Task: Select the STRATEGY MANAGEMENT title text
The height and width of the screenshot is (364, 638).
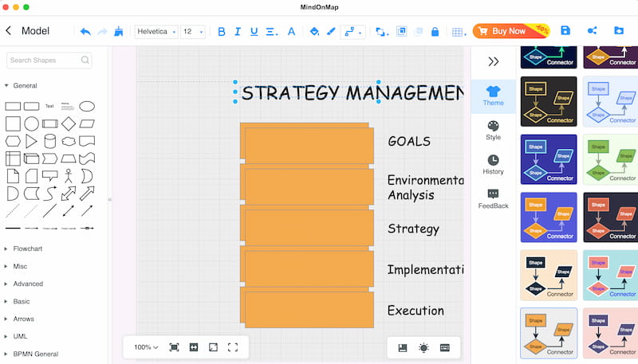Action: point(352,92)
